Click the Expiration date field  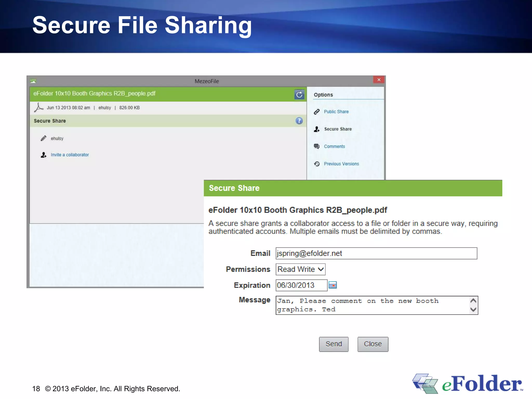(301, 285)
